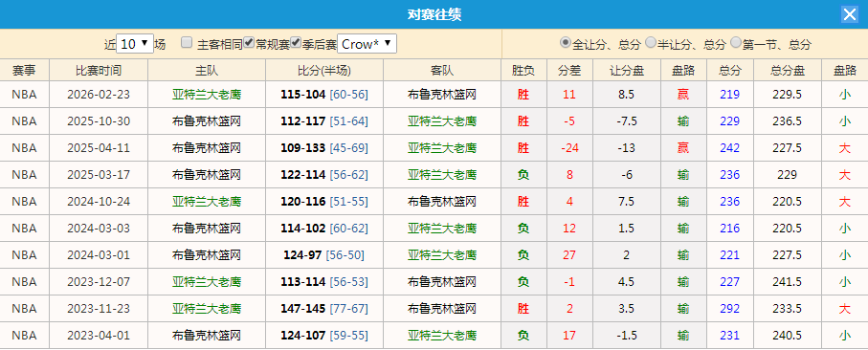Click the 总分盘 column header
This screenshot has width=868, height=350.
click(788, 70)
